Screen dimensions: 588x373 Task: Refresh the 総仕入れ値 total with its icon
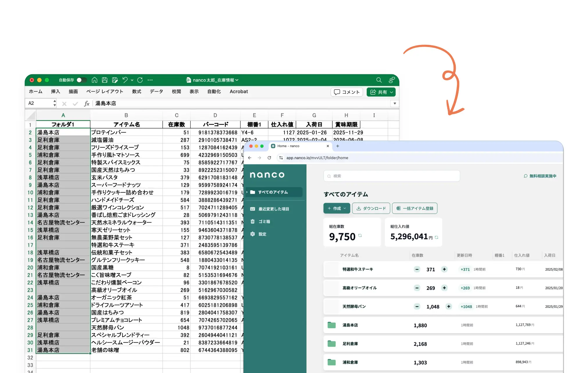coord(436,237)
